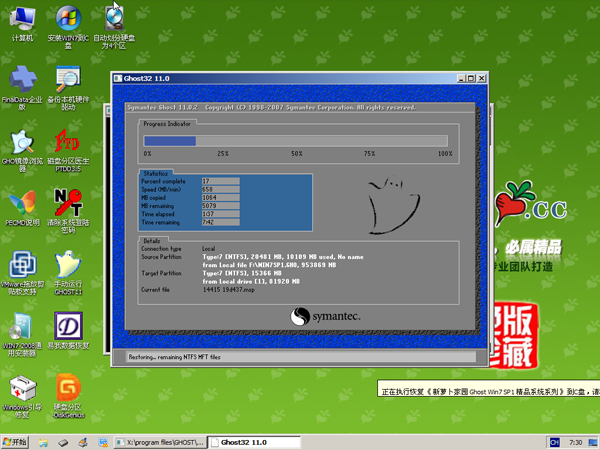Viewport: 600px width, 450px height.
Task: Open Windows引导修复 desktop icon
Action: (x=22, y=396)
